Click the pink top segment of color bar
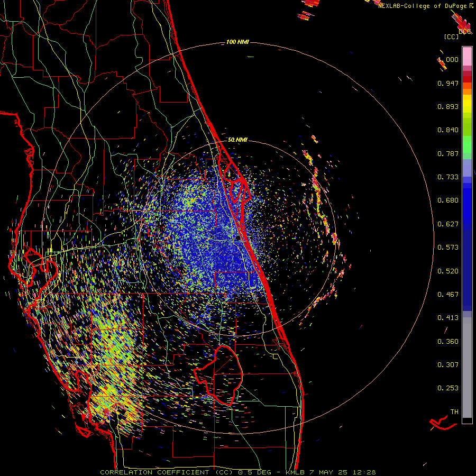The image size is (476, 476). tap(467, 57)
